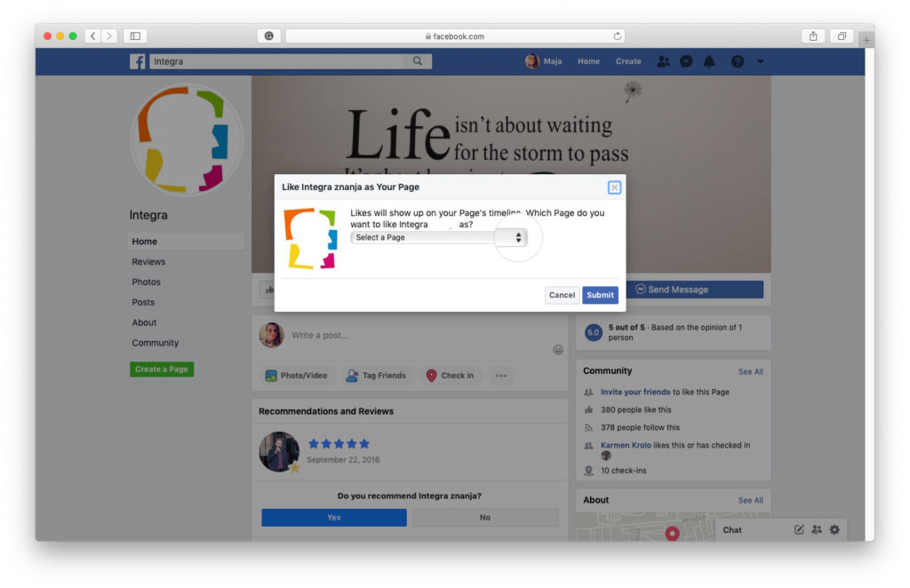
Task: Click the Quick Help question icon
Action: click(x=737, y=61)
